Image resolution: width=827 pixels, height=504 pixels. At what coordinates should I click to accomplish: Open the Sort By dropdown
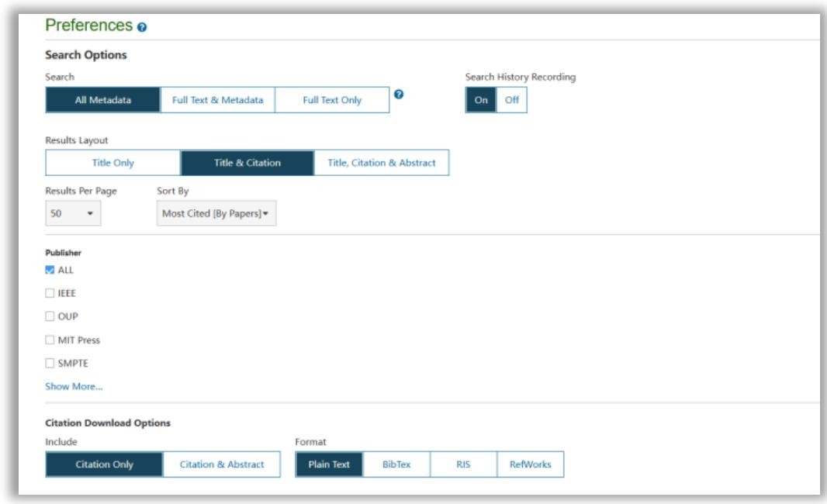(216, 213)
